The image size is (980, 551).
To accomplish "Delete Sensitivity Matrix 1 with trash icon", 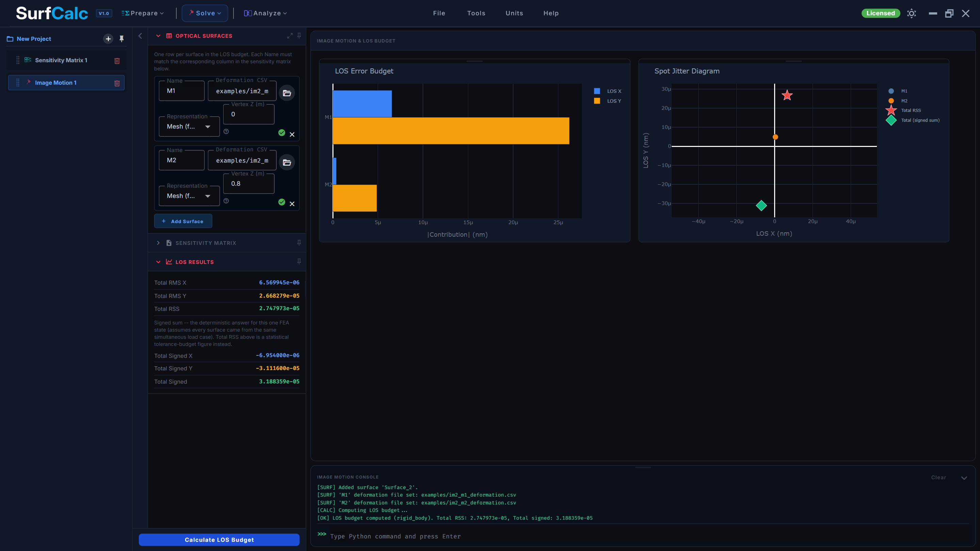I will tap(117, 61).
